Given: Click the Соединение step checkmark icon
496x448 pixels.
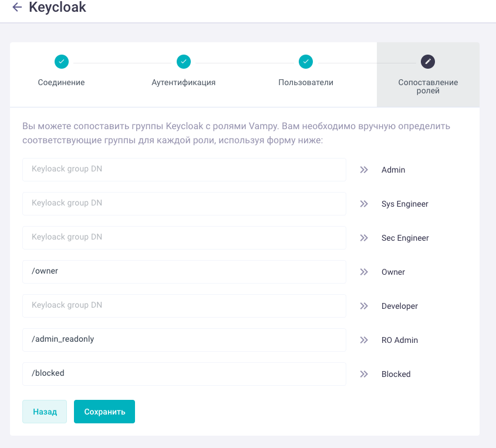Looking at the screenshot, I should [x=62, y=61].
